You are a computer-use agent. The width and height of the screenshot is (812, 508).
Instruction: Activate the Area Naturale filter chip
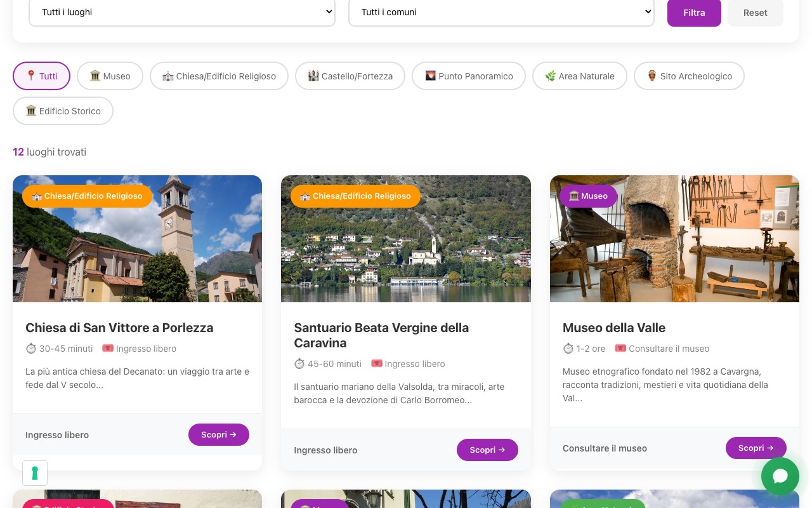point(579,76)
